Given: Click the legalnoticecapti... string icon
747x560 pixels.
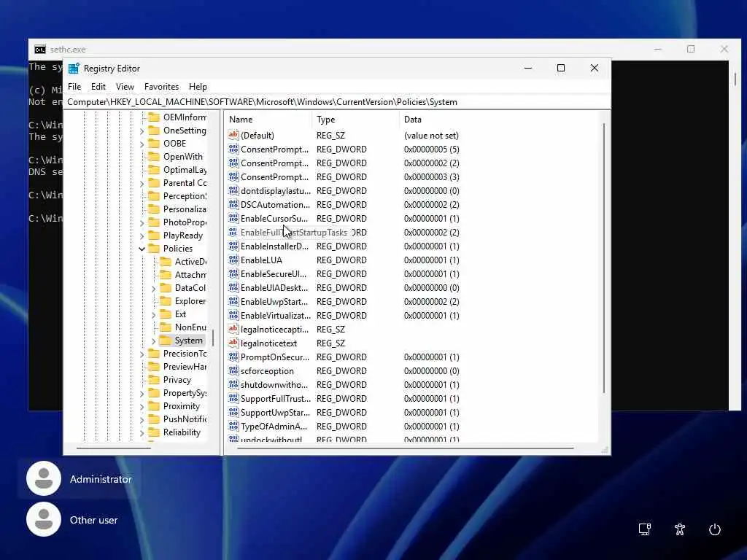Looking at the screenshot, I should [x=233, y=329].
